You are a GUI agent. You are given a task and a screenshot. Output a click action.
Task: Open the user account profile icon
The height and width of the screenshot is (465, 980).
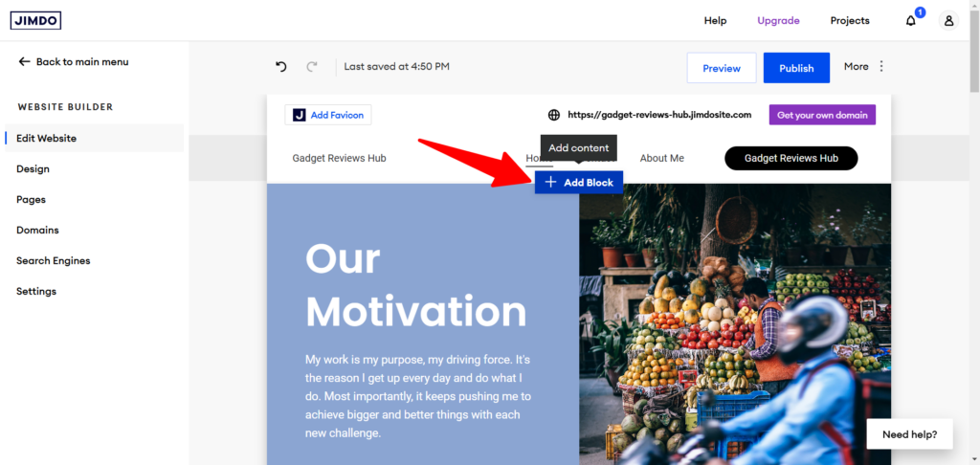click(x=947, y=20)
